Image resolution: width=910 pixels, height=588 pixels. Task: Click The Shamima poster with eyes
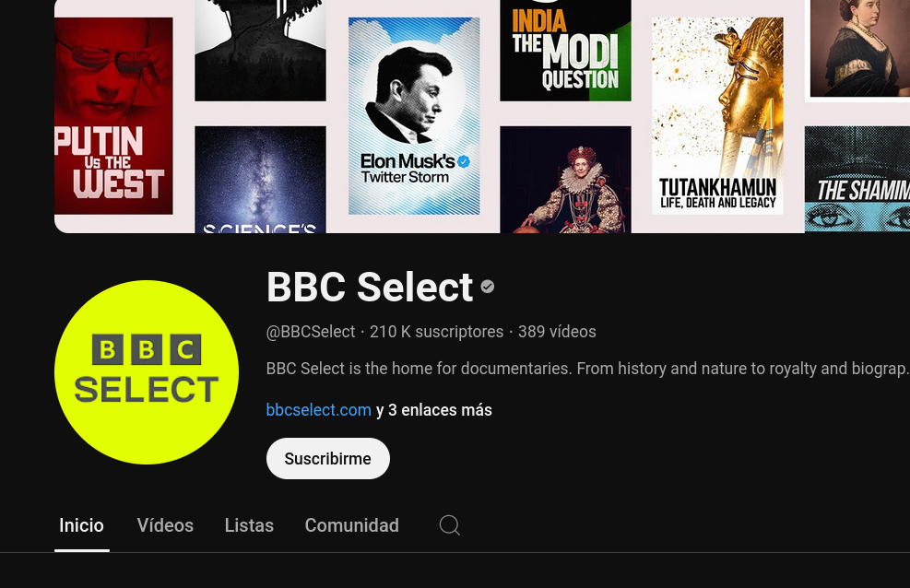point(857,179)
